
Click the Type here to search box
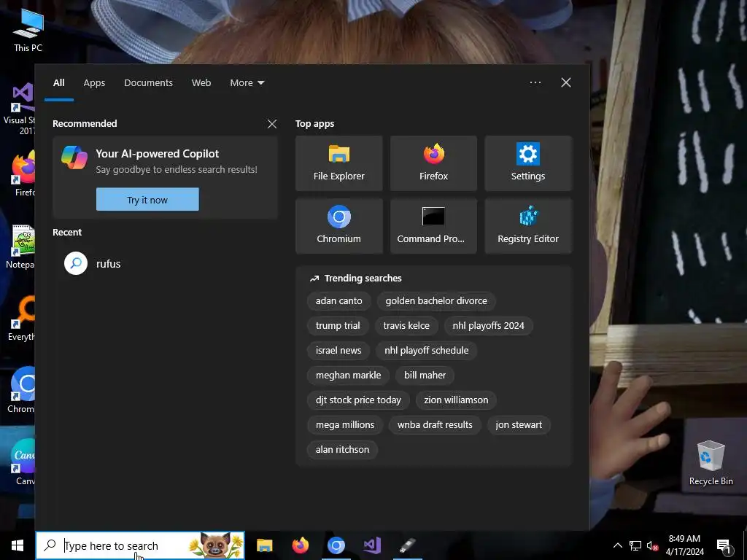coord(140,545)
